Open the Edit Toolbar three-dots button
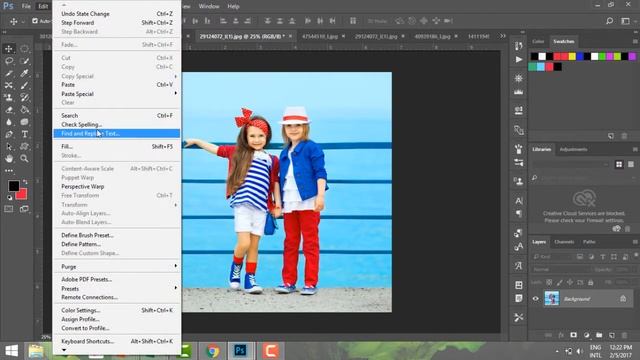 point(9,171)
